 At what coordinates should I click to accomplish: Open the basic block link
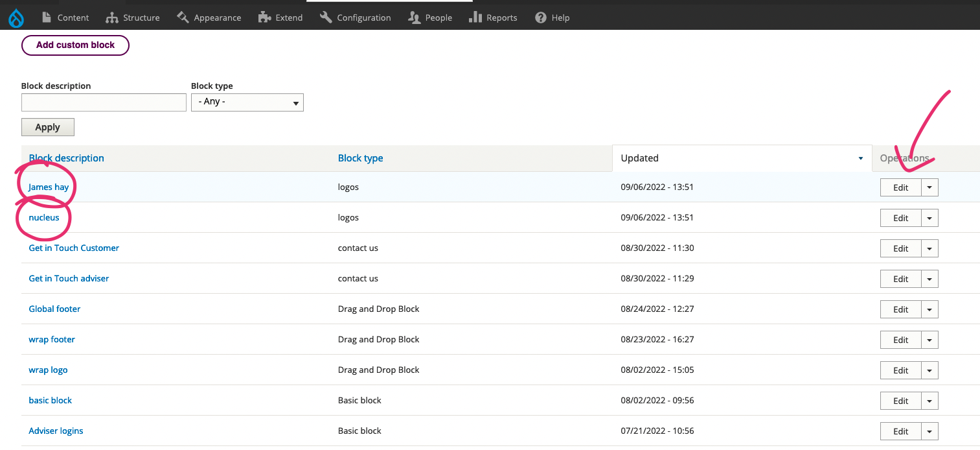click(x=51, y=401)
